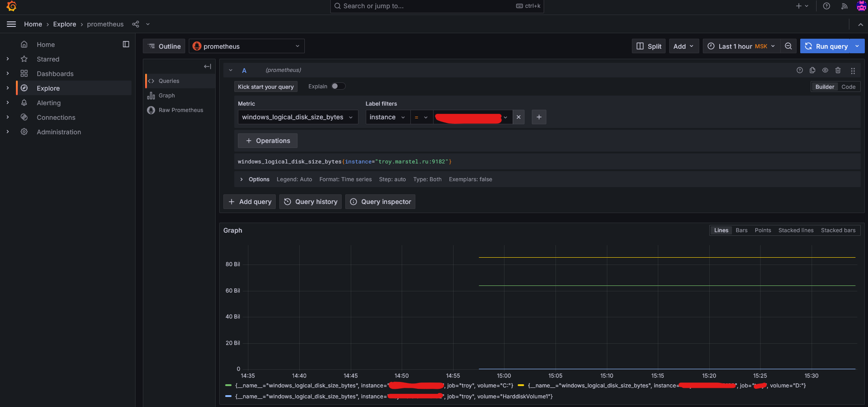Collapse query A row with chevron
Image resolution: width=868 pixels, height=407 pixels.
(231, 70)
